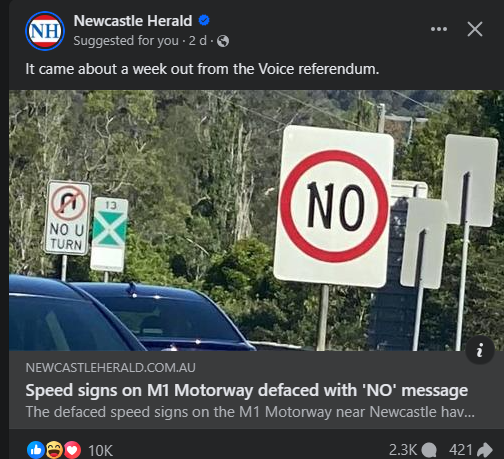Open the 'Speed signs on M1 Motorway' headline
The height and width of the screenshot is (459, 504).
tap(247, 390)
